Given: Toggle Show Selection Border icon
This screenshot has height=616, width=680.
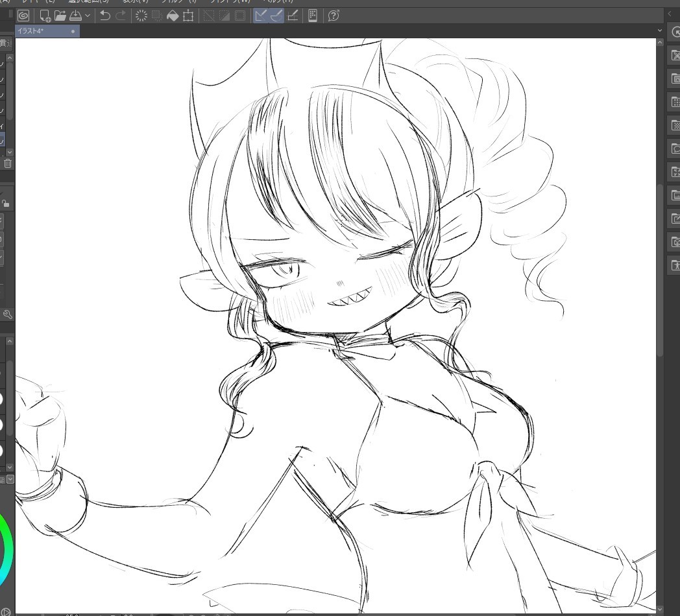Looking at the screenshot, I should [x=240, y=16].
